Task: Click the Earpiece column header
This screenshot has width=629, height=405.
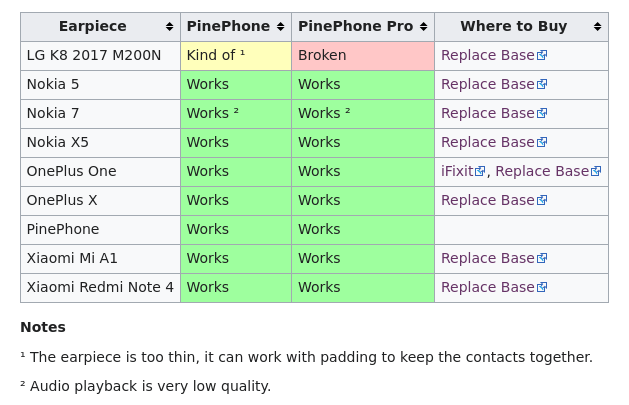Action: pos(92,27)
